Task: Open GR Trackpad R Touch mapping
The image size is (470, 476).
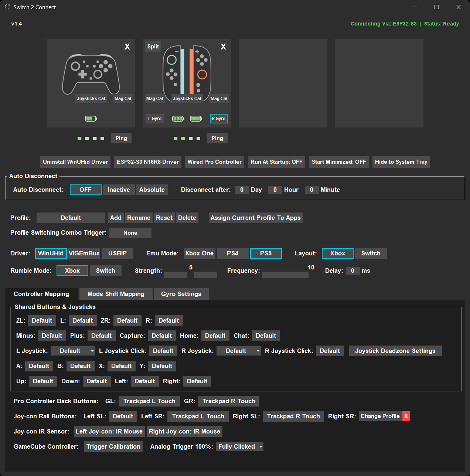Action: coord(229,401)
